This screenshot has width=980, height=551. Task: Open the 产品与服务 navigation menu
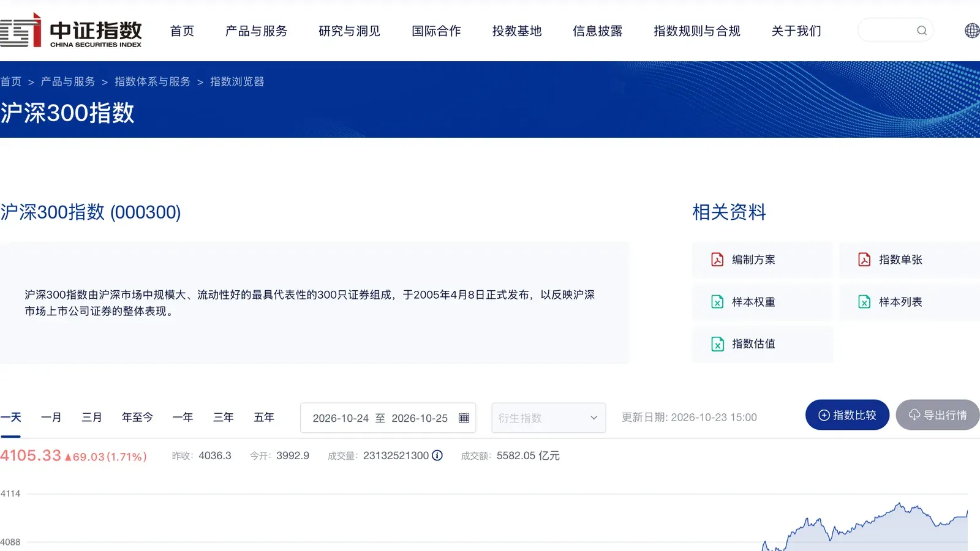pos(256,31)
